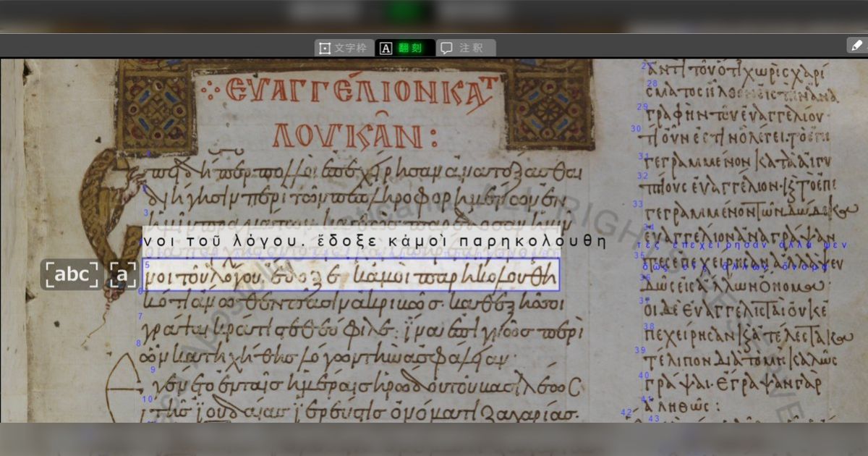The height and width of the screenshot is (456, 868).
Task: Switch to the 文字枠 tab
Action: tap(344, 48)
